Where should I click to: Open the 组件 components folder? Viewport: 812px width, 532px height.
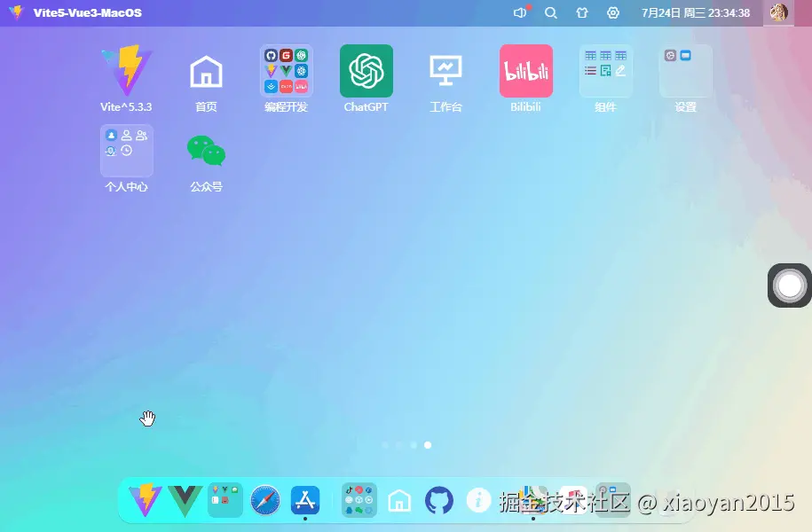click(606, 71)
